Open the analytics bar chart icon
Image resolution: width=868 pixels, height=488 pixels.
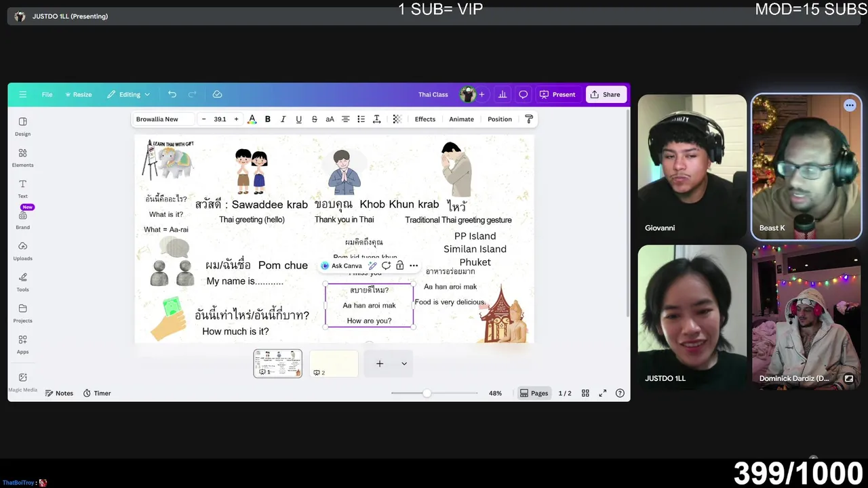click(x=502, y=95)
